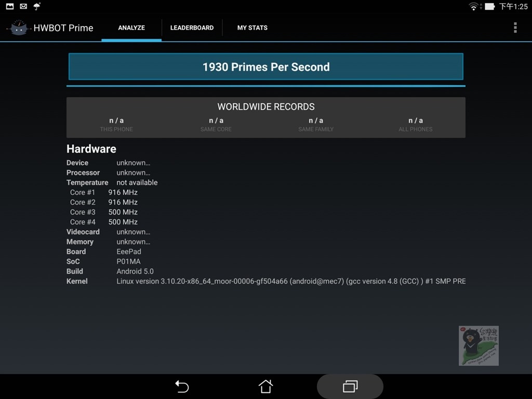This screenshot has height=399, width=532.
Task: Select the Build Android 5.0 value
Action: 135,271
